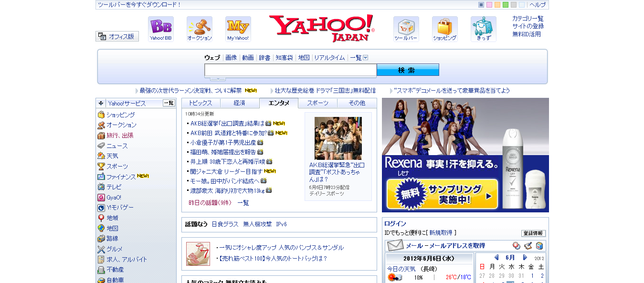Switch to the トピックス news tab
Image resolution: width=644 pixels, height=283 pixels.
point(201,103)
